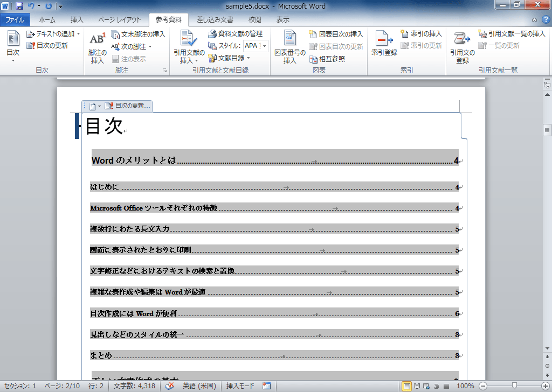Select Full Screen Reading view
Screen dimensions: 552x392
coord(417,387)
